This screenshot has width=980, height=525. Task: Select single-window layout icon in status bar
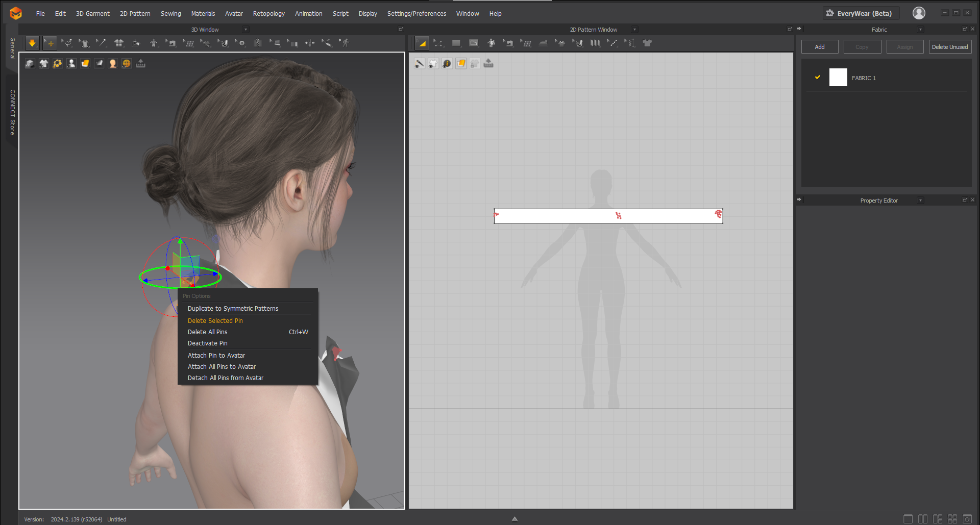point(908,519)
